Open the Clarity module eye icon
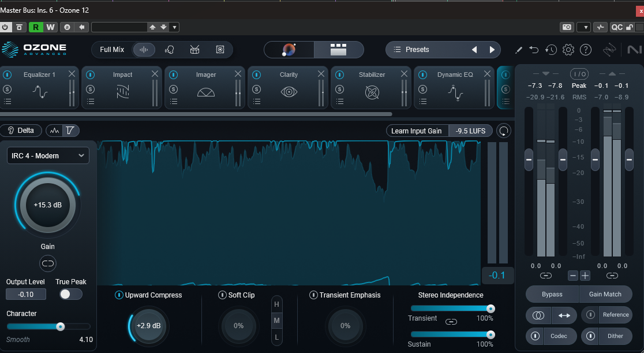This screenshot has width=644, height=353. point(289,92)
